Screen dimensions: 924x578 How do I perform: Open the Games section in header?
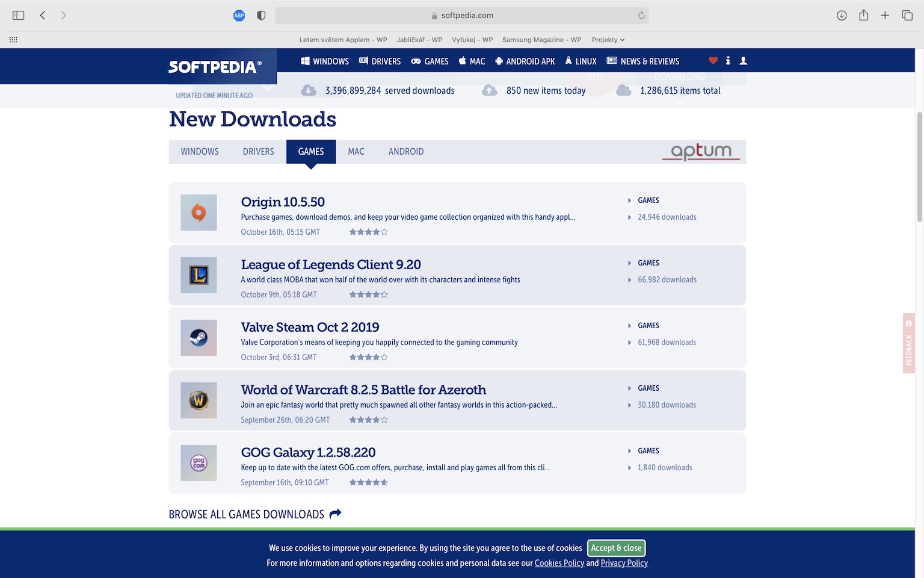[x=430, y=61]
